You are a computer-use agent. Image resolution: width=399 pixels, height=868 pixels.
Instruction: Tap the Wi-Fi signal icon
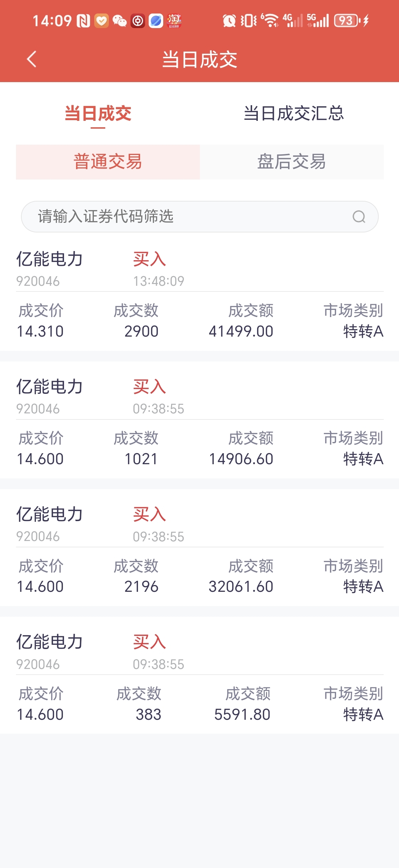pos(270,21)
